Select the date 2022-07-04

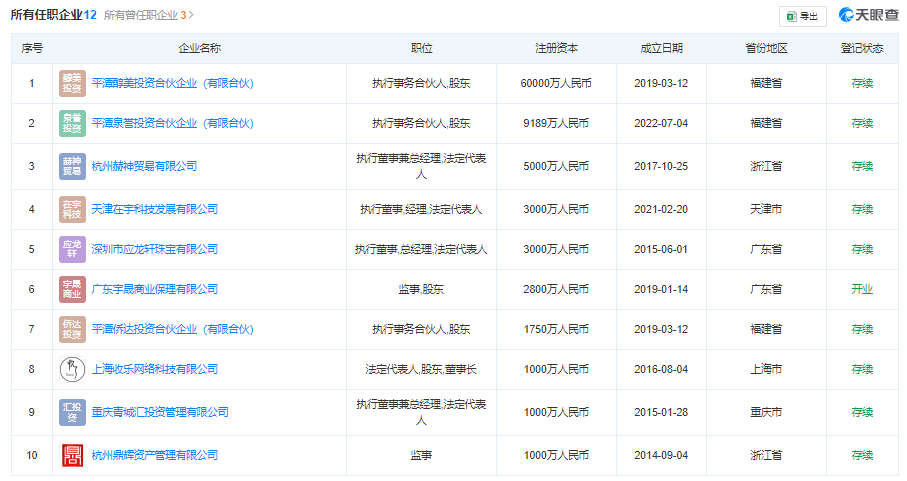(661, 123)
